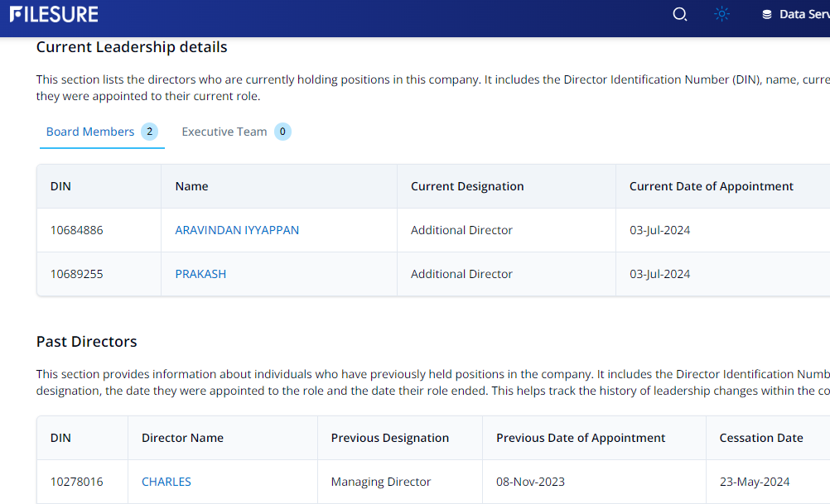Click the Current Designation column header
The height and width of the screenshot is (504, 830).
pyautogui.click(x=467, y=186)
